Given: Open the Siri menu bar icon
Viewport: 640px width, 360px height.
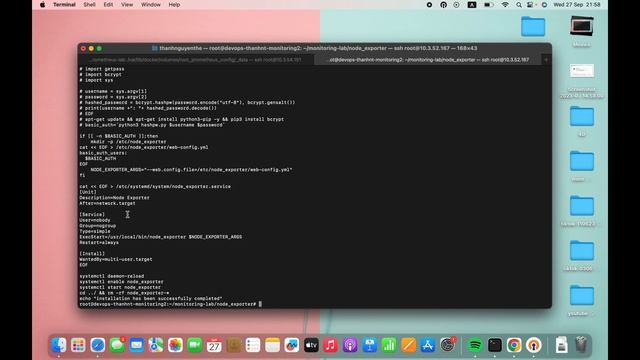Looking at the screenshot, I should 544,4.
